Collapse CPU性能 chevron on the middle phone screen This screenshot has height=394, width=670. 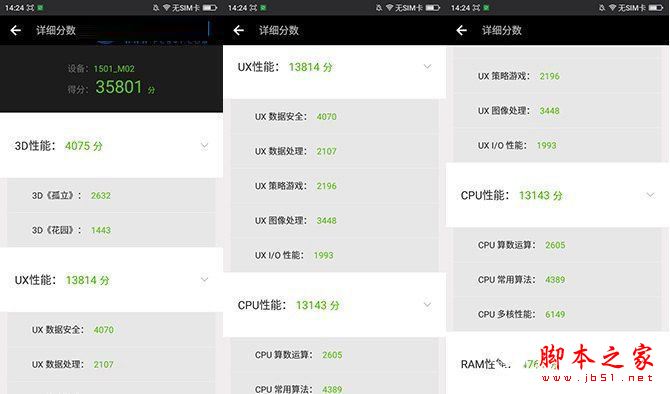tap(427, 305)
